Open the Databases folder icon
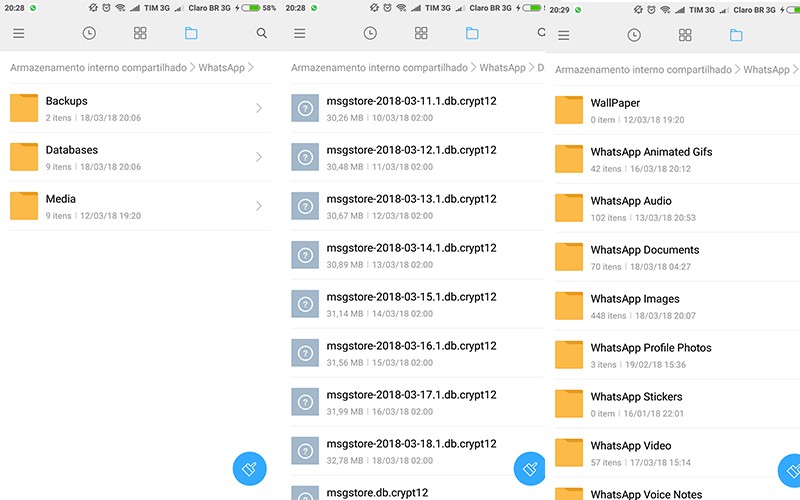Viewport: 800px width, 500px height. pos(24,157)
